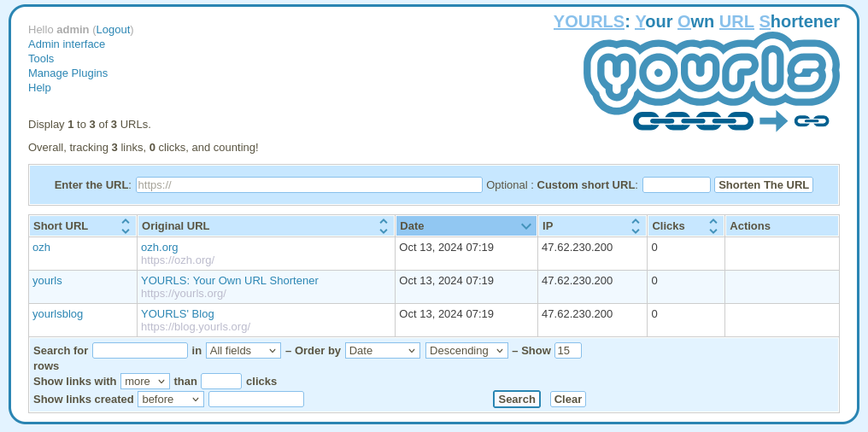Open YOURLS: Your Own URL Shortener link
This screenshot has height=432, width=868.
pos(230,280)
